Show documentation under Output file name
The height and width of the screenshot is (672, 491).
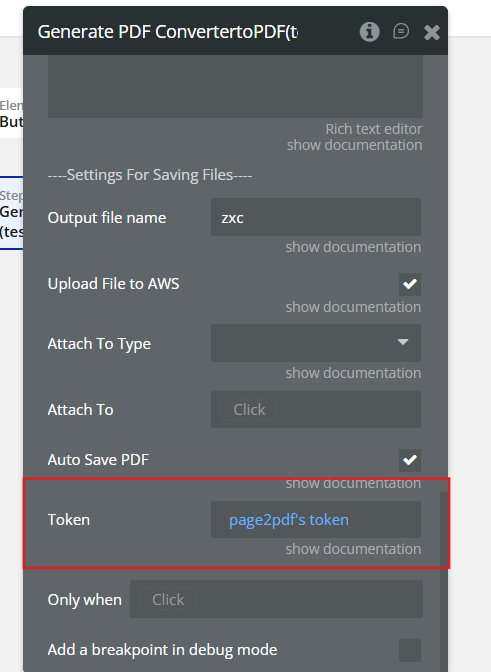pos(353,247)
